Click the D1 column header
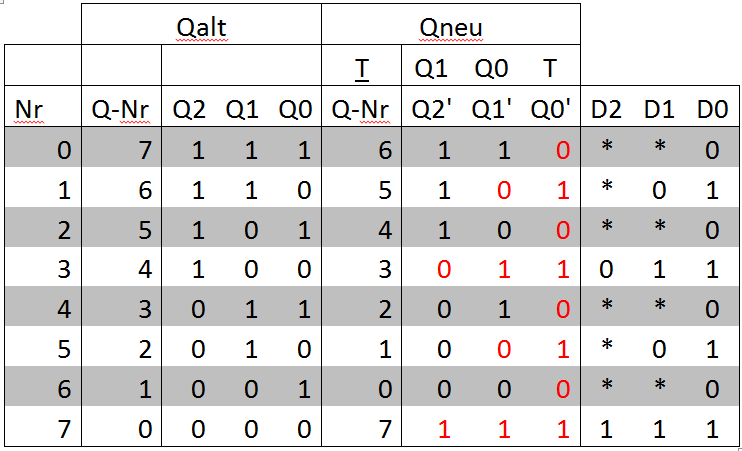 [660, 108]
